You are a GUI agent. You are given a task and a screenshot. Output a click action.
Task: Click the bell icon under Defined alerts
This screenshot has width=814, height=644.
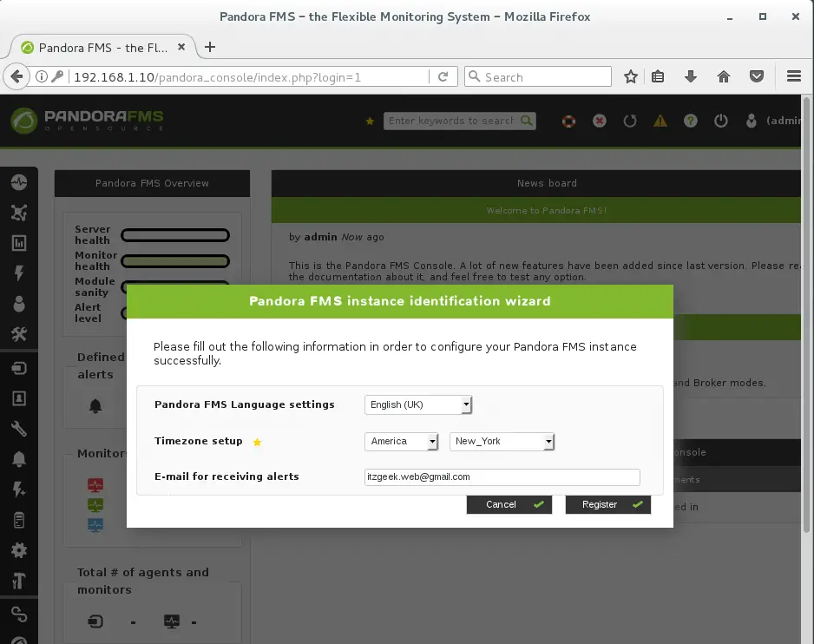coord(95,405)
